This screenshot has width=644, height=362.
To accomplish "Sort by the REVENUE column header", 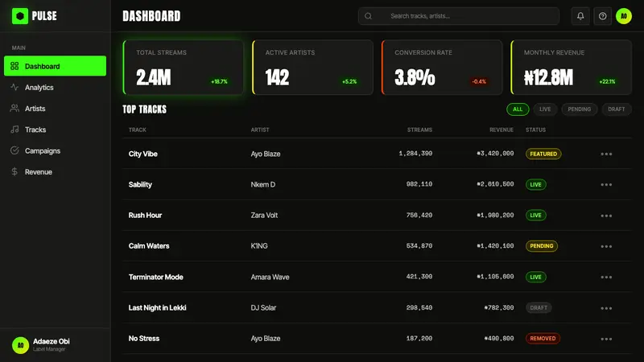I will (x=501, y=130).
